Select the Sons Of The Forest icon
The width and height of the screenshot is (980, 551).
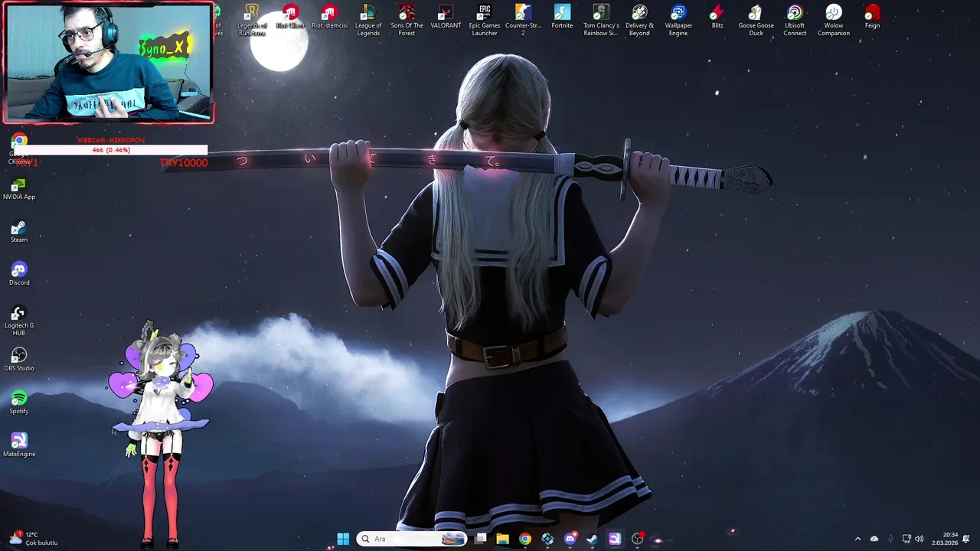click(x=407, y=20)
